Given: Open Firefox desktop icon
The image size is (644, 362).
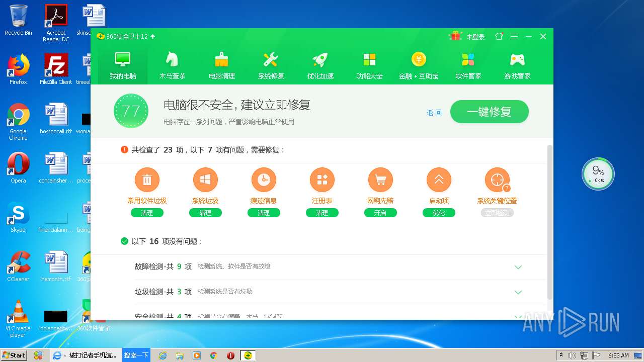Looking at the screenshot, I should pyautogui.click(x=18, y=69).
